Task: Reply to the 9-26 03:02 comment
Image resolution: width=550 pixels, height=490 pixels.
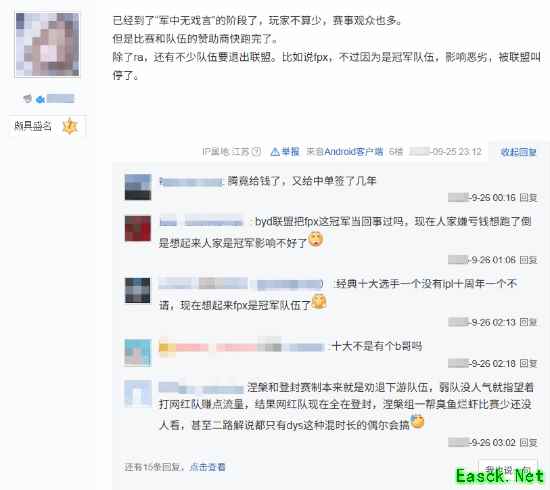Action: click(x=528, y=443)
